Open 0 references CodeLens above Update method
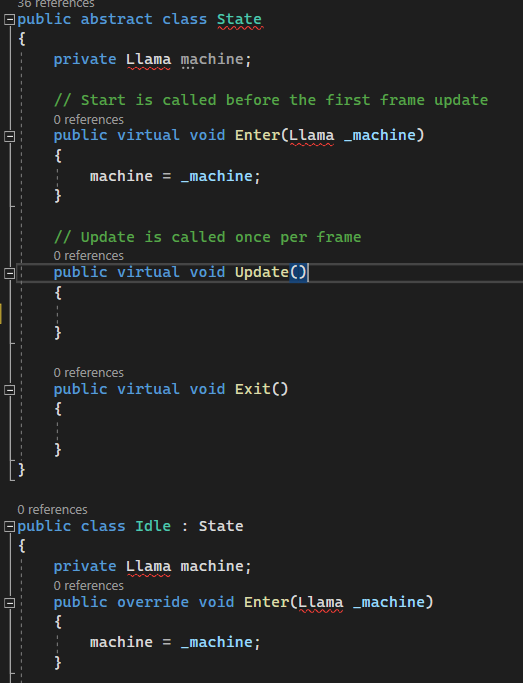The image size is (523, 683). tap(88, 255)
